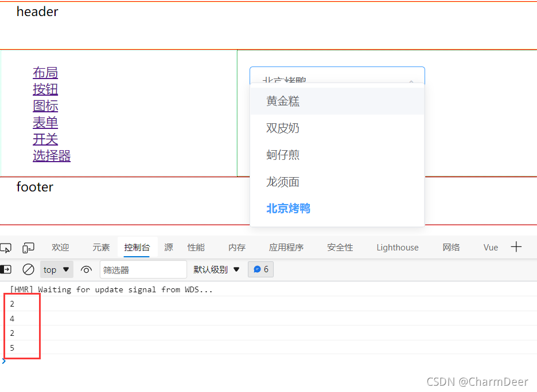537x392 pixels.
Task: Switch to the 应用程序 tab
Action: [x=286, y=248]
